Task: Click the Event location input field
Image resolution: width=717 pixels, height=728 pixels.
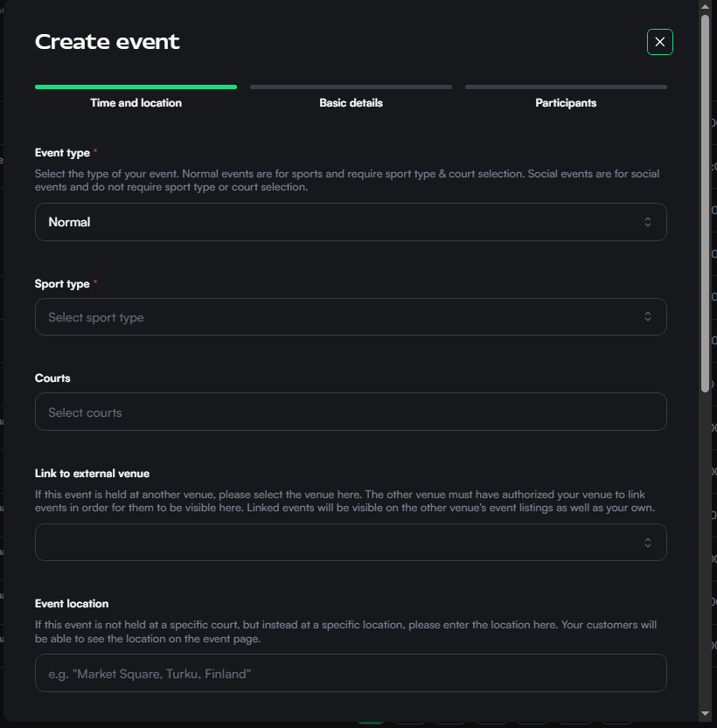Action: point(350,673)
